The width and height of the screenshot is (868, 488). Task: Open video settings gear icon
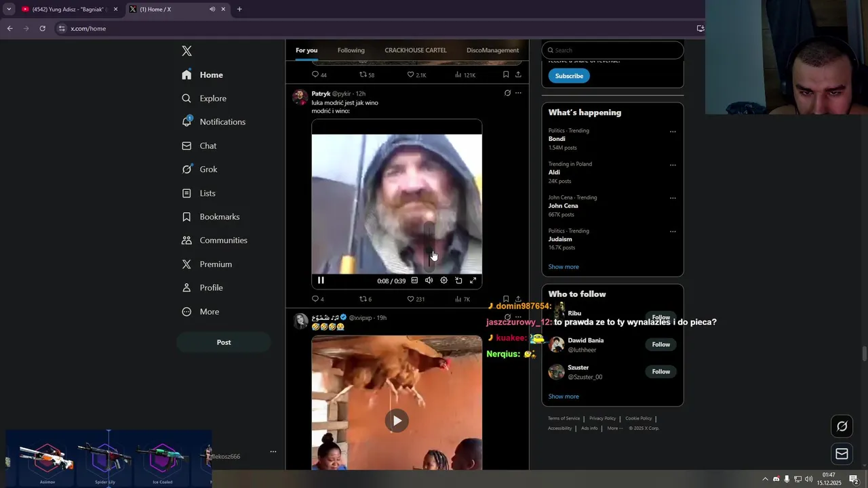click(x=444, y=281)
